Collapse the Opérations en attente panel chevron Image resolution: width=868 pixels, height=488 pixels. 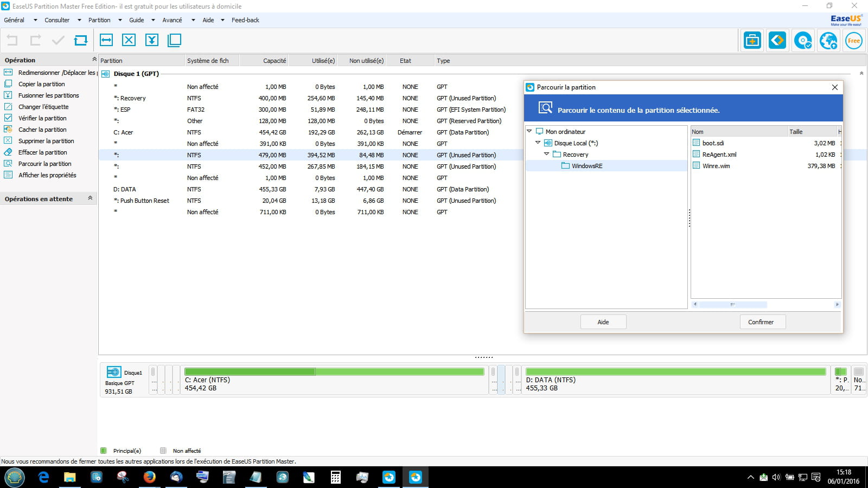click(x=90, y=198)
